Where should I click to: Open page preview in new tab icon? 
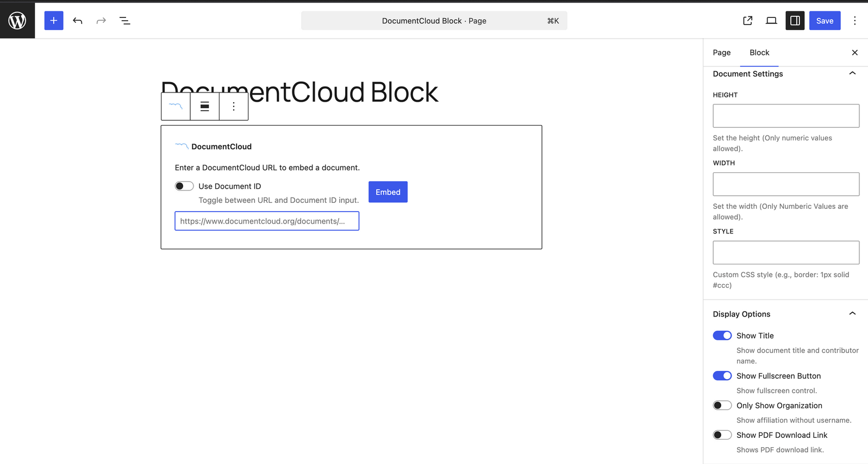(747, 21)
